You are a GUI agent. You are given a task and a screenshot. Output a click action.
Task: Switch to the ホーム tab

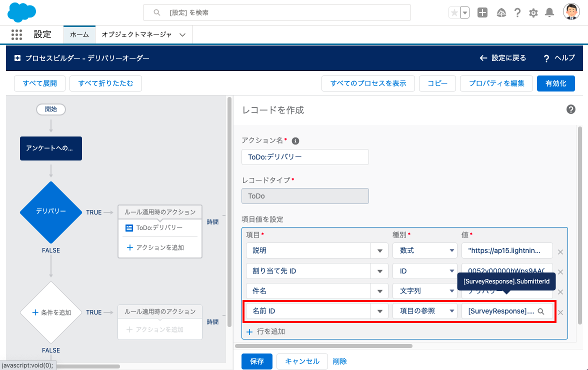[79, 34]
